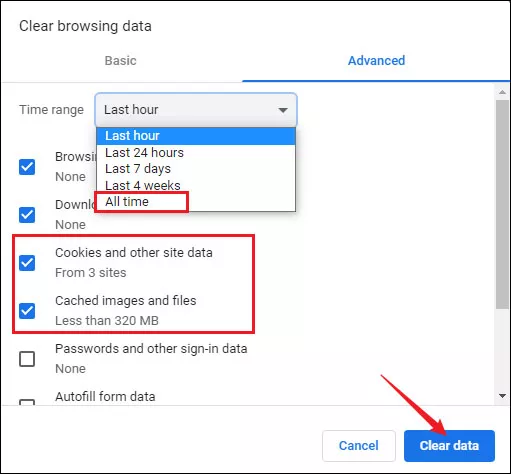The width and height of the screenshot is (511, 474).
Task: Toggle 'Cookies and other site data' checkbox
Action: pos(27,263)
